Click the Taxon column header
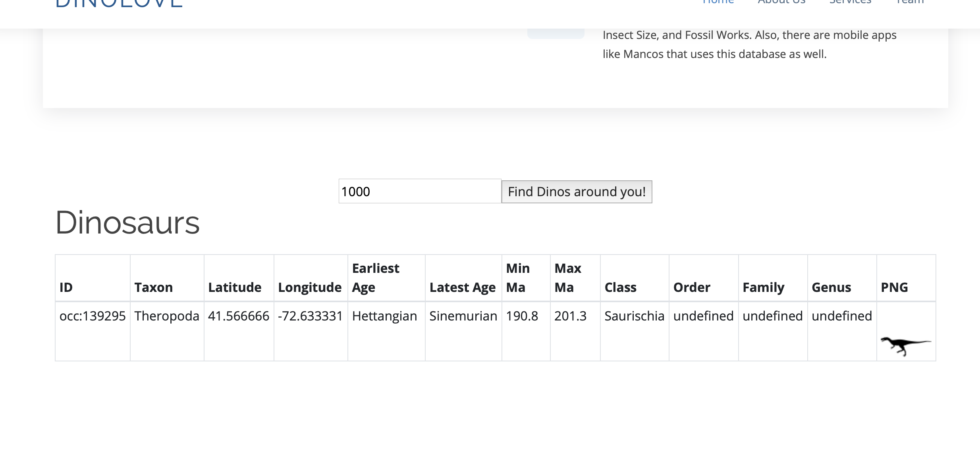 pos(154,287)
